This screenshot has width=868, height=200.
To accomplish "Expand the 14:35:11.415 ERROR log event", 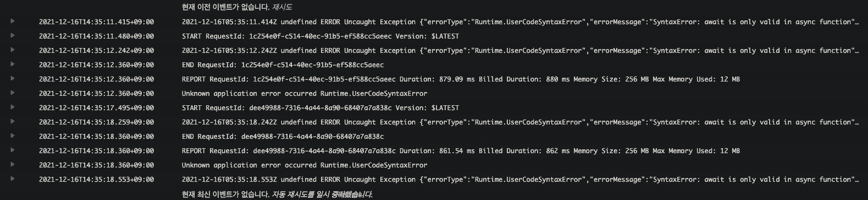I will (12, 21).
